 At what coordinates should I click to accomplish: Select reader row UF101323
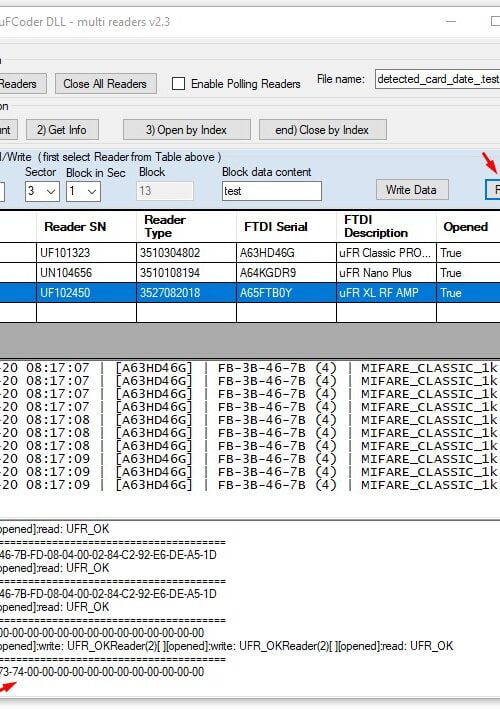click(250, 253)
